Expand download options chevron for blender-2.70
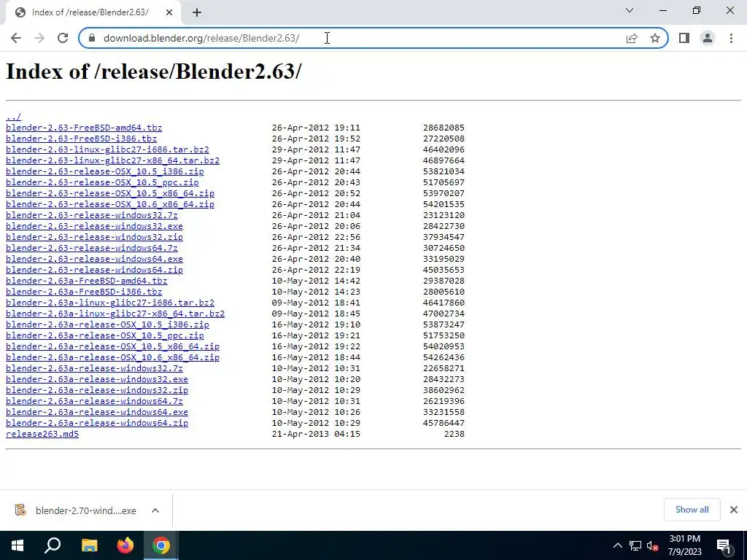Viewport: 747px width, 560px height. click(155, 510)
